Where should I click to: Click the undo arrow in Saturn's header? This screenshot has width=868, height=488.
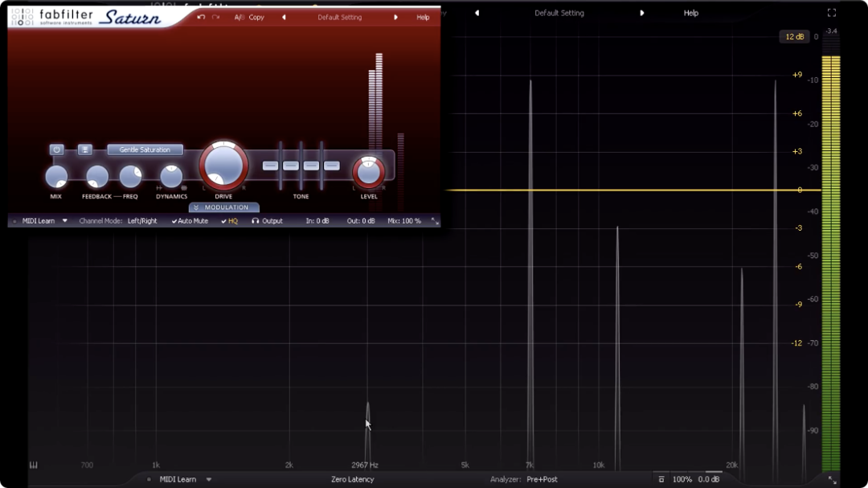click(x=201, y=17)
